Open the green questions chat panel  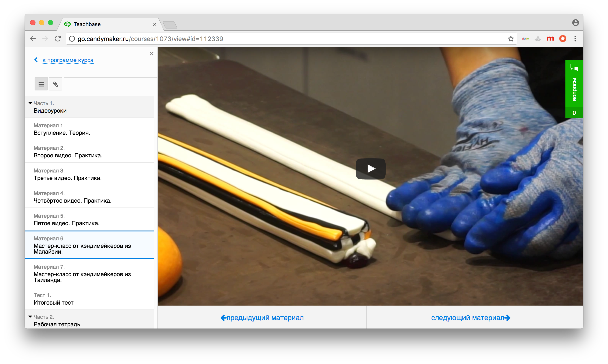[x=574, y=89]
